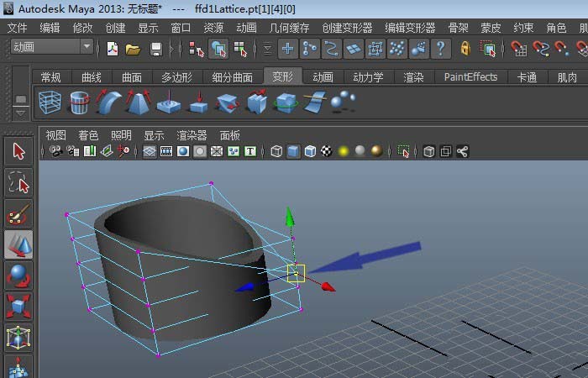The image size is (588, 378).
Task: Switch to the 多边形 shelf tab
Action: click(x=176, y=77)
